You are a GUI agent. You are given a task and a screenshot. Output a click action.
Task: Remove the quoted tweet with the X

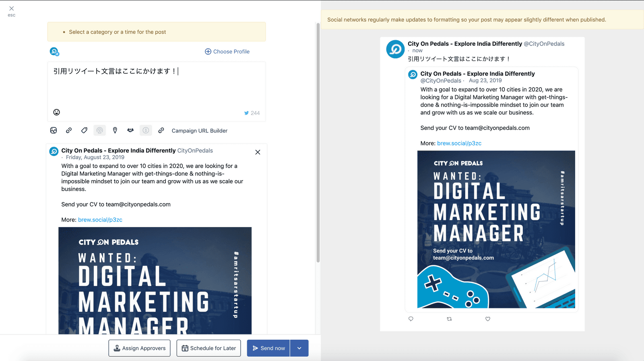pos(258,152)
